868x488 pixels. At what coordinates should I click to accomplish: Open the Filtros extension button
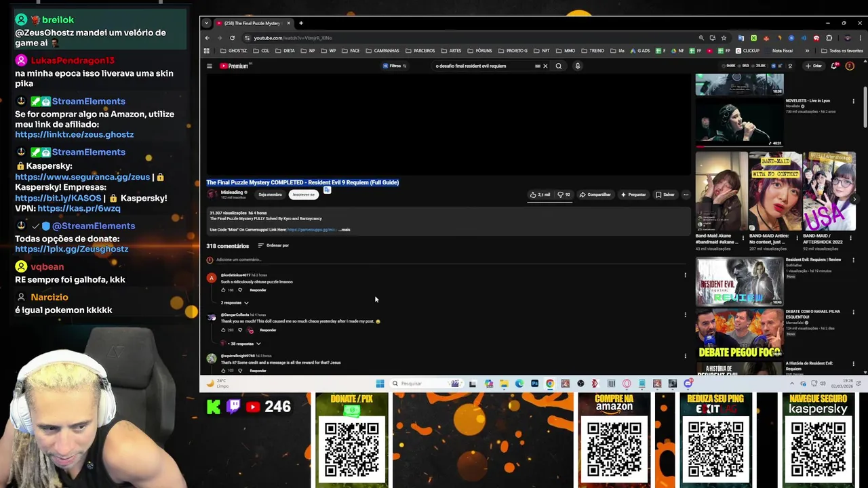[394, 66]
